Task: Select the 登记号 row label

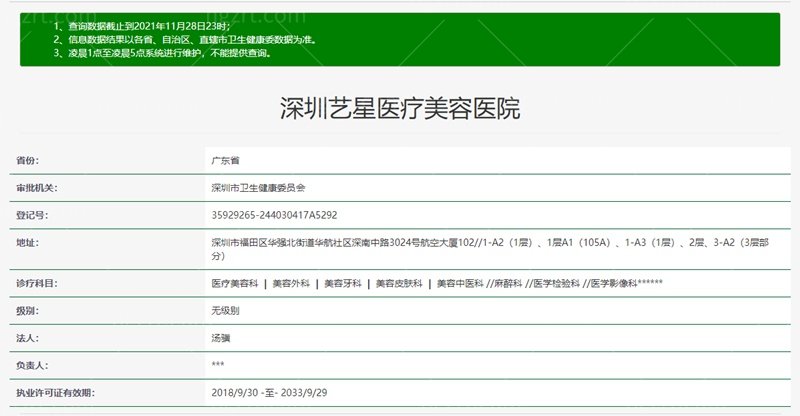Action: (33, 214)
